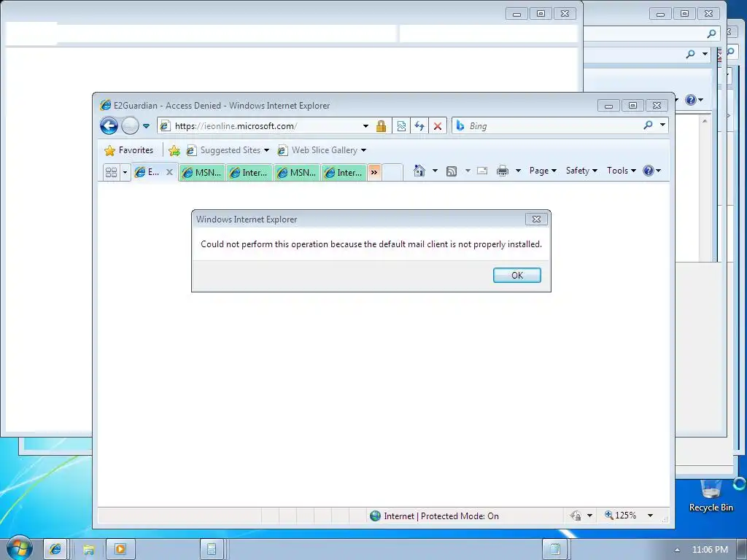
Task: Switch to the second Inter... tab
Action: tap(344, 172)
